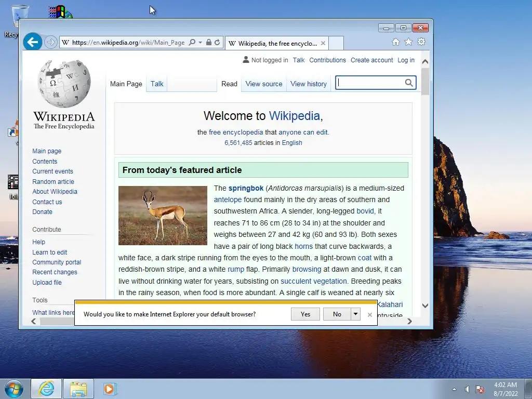
Task: Click the Wikipedia globe logo
Action: 64,84
